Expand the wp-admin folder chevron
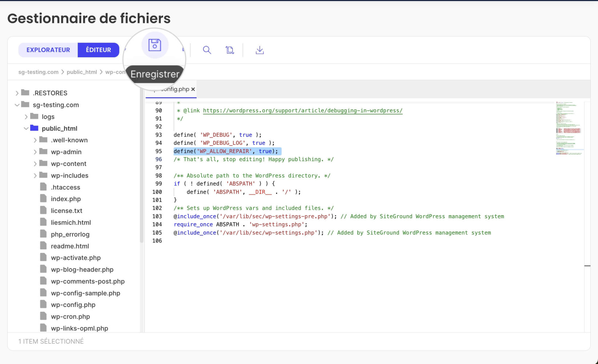Viewport: 598px width, 364px height. pos(35,152)
